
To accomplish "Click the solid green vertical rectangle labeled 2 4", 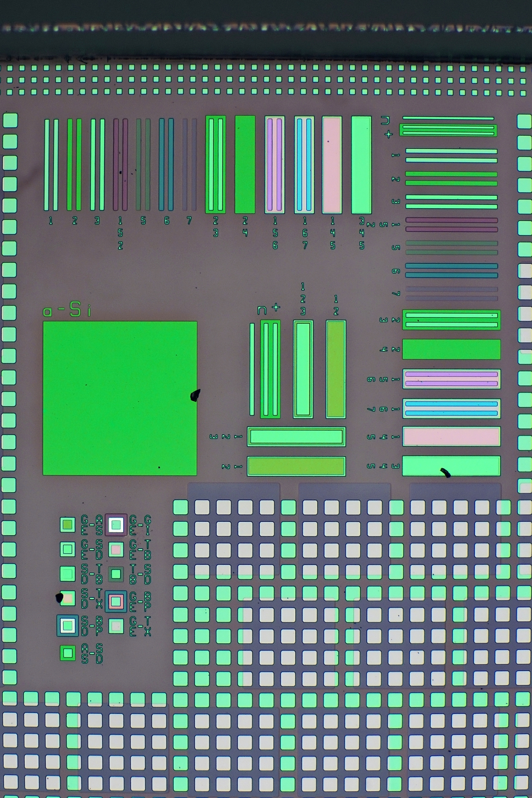I will pyautogui.click(x=245, y=165).
